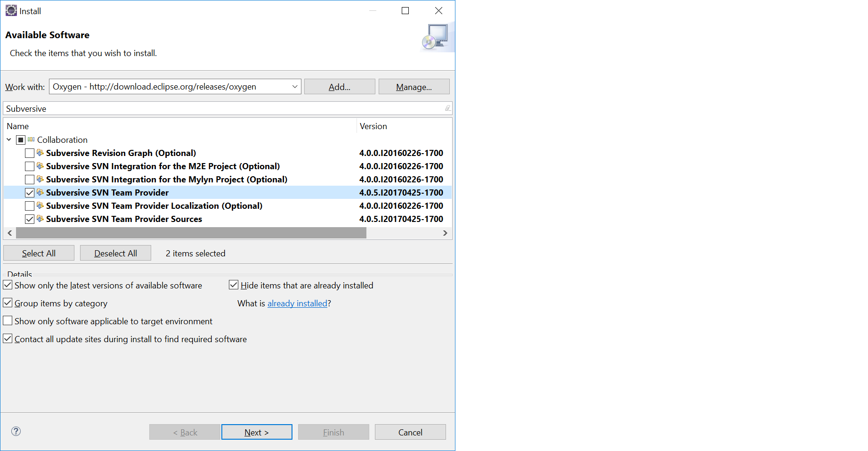The height and width of the screenshot is (451, 868).
Task: Toggle Hide items that are already installed
Action: pos(234,285)
